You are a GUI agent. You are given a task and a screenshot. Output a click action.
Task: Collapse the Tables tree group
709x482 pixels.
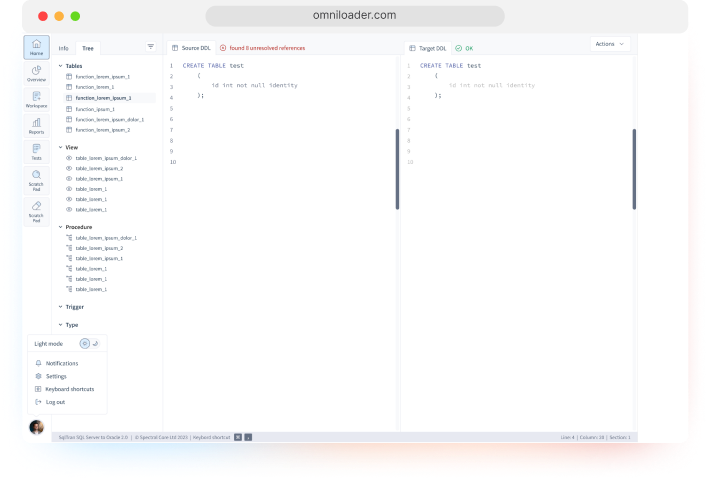click(x=61, y=66)
